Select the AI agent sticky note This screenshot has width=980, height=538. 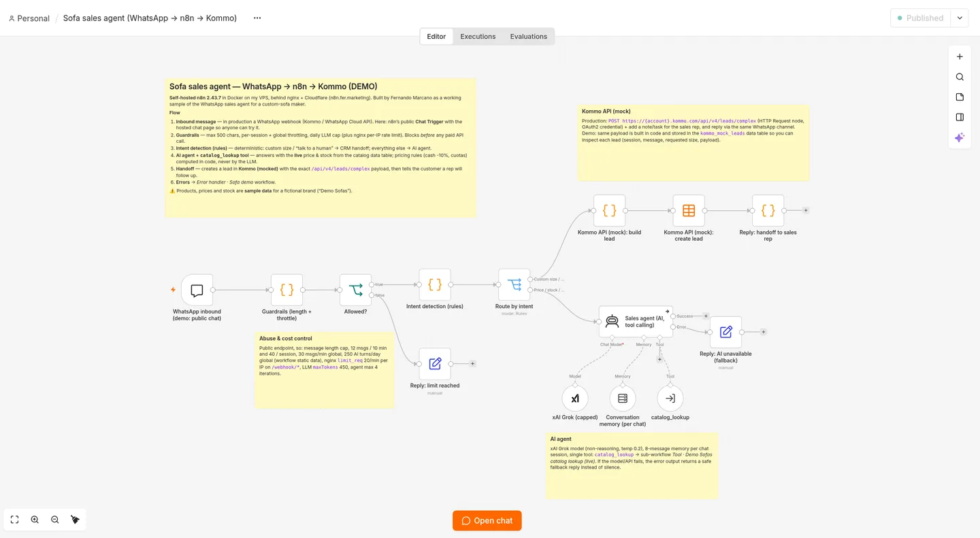[632, 466]
